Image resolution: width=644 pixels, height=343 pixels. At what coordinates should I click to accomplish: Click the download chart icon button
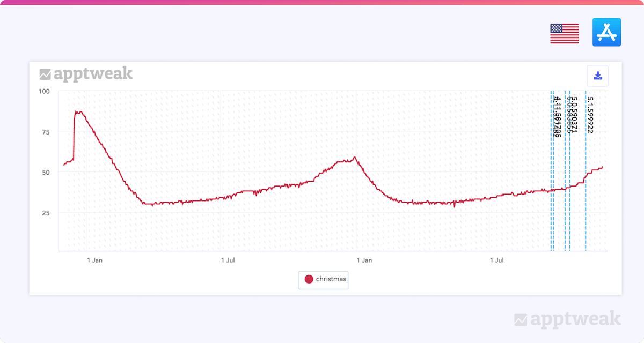pos(598,76)
